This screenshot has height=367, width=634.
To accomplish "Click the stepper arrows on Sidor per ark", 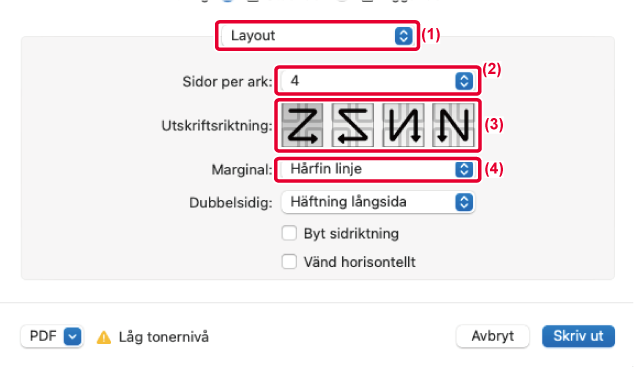I will click(464, 81).
